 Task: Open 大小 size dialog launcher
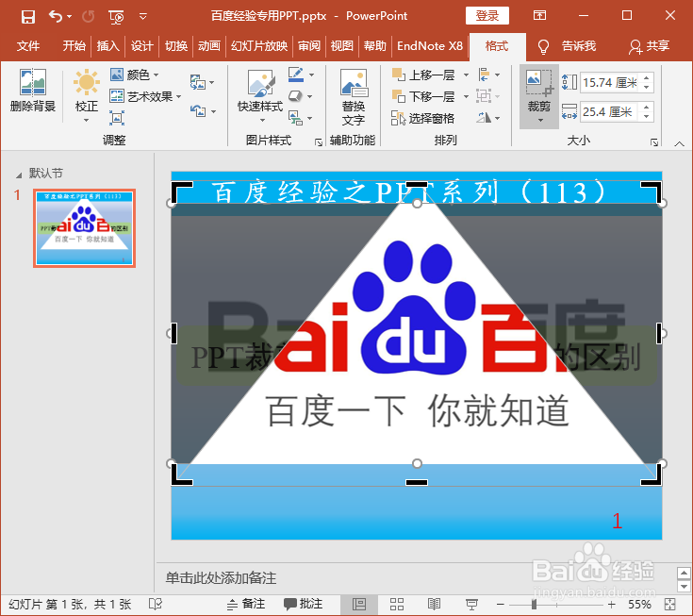pos(654,142)
